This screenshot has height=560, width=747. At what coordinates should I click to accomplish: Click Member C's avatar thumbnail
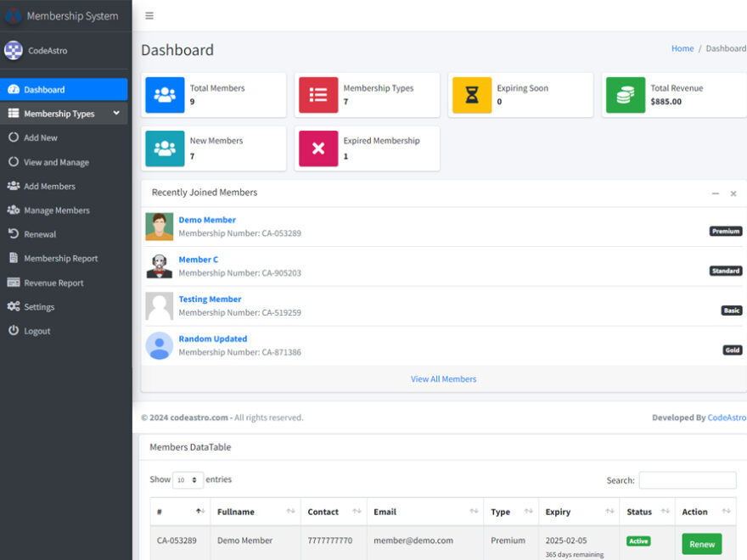(159, 266)
